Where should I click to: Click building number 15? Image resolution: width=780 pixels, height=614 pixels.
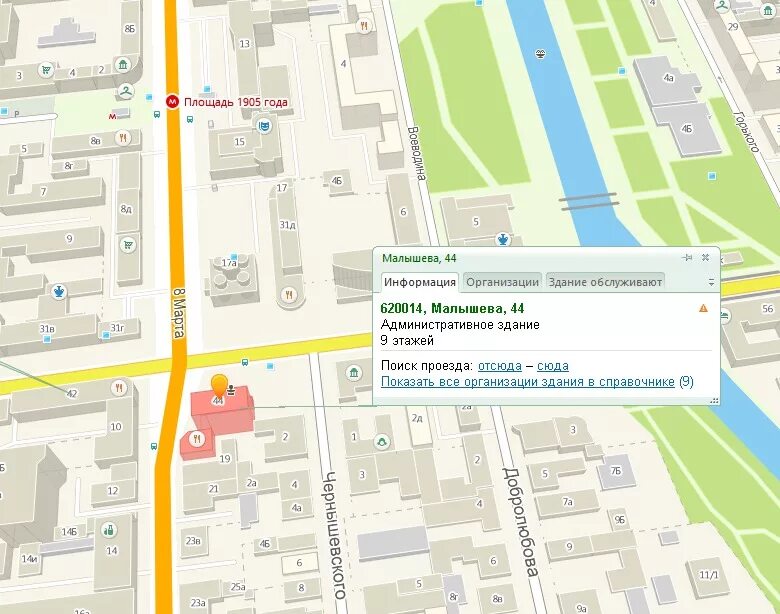coord(239,142)
